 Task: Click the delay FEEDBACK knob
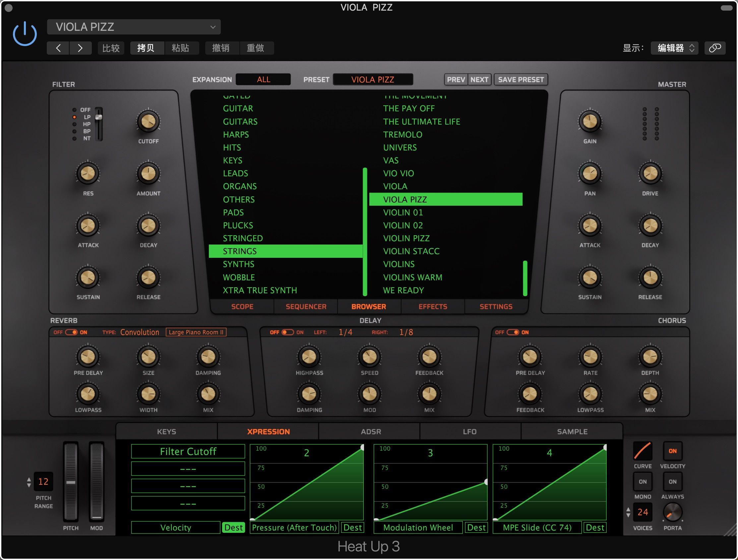pyautogui.click(x=429, y=357)
